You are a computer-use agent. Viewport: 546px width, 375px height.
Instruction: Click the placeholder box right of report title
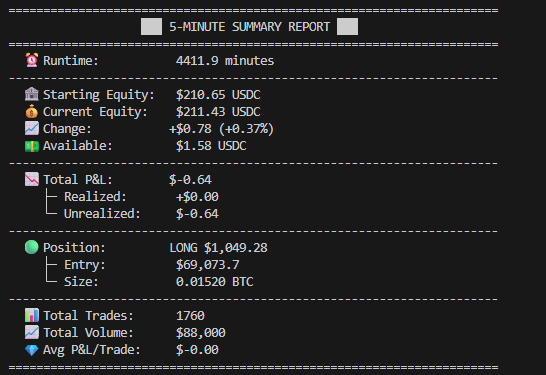(x=347, y=26)
